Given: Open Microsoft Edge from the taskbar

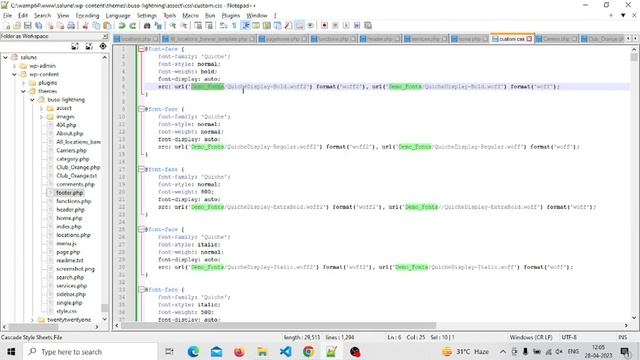Looking at the screenshot, I should point(193,351).
